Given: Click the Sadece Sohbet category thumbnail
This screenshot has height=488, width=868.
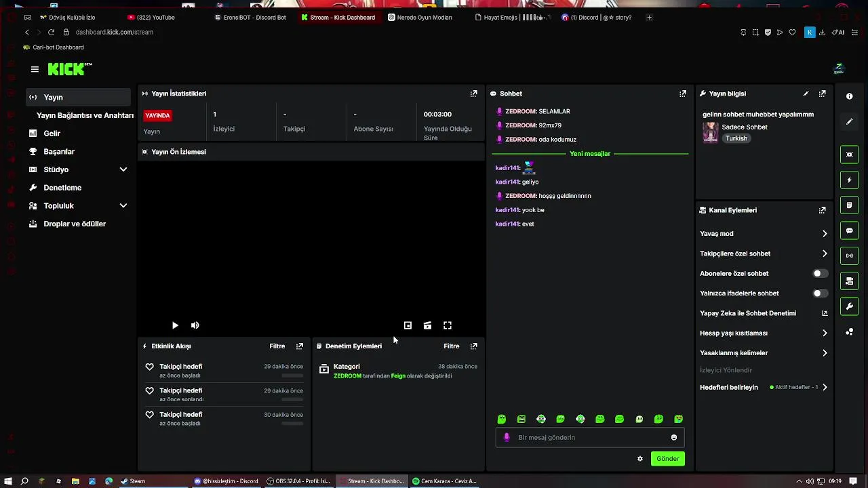Looking at the screenshot, I should tap(710, 132).
